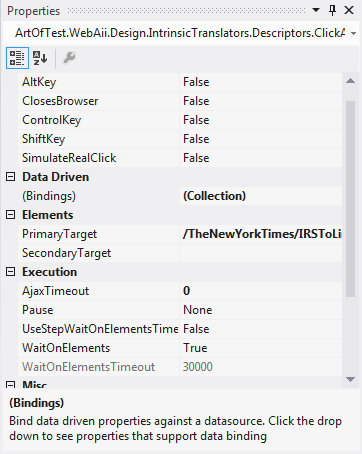Click the Execution category header
Screen dimensions: 362x454
pos(50,272)
